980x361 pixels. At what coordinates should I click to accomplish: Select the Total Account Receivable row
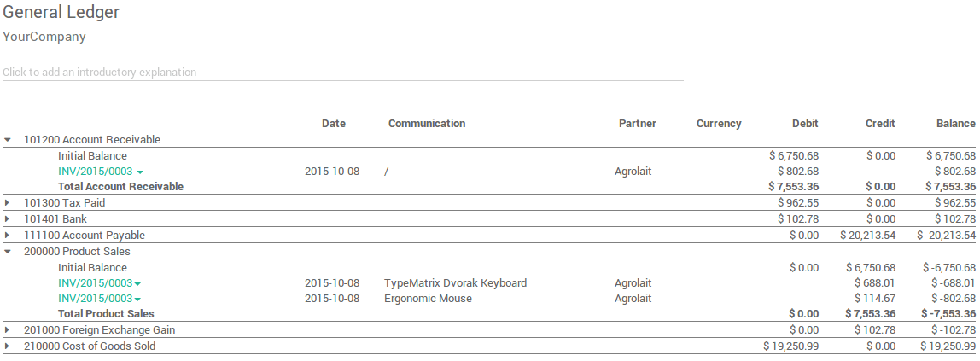(x=120, y=187)
